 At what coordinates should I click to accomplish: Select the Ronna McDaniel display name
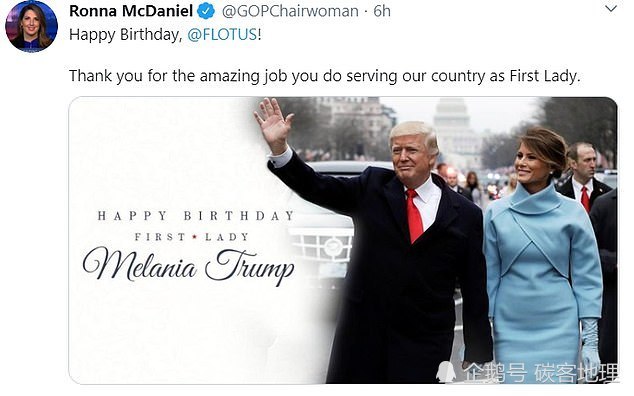(x=131, y=11)
